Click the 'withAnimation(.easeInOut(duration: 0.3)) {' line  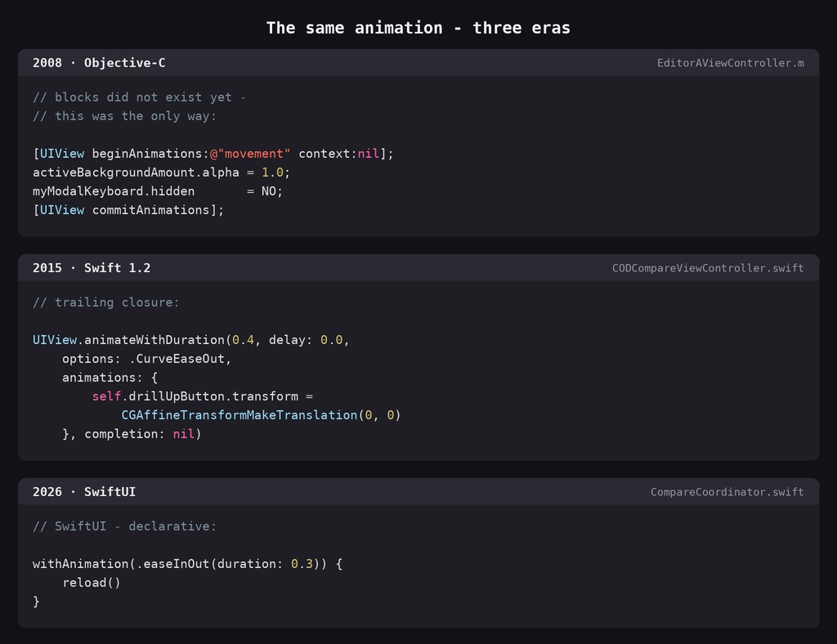187,564
